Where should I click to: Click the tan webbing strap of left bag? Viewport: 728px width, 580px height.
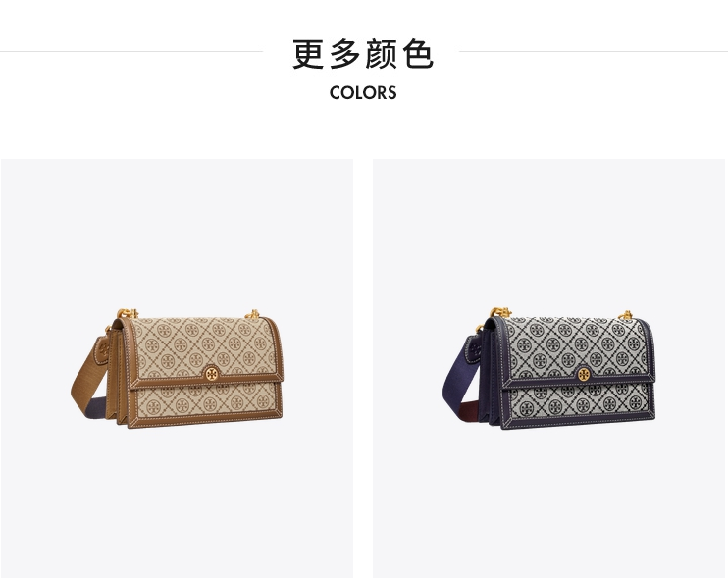point(85,380)
